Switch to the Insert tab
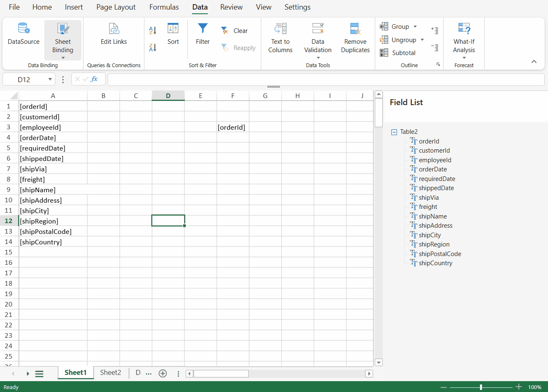Screen dimensions: 548x392 [x=74, y=7]
